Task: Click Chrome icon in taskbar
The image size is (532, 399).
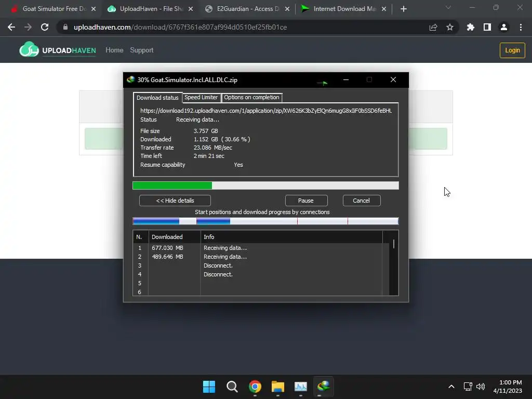Action: pos(255,387)
